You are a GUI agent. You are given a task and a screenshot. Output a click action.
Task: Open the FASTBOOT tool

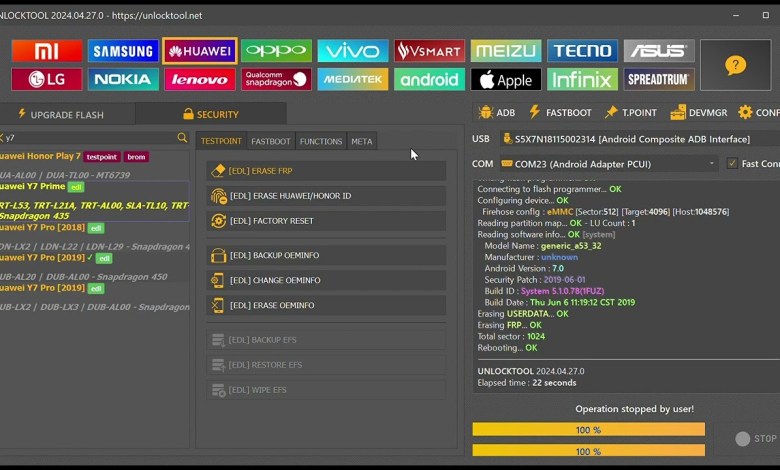click(x=561, y=113)
